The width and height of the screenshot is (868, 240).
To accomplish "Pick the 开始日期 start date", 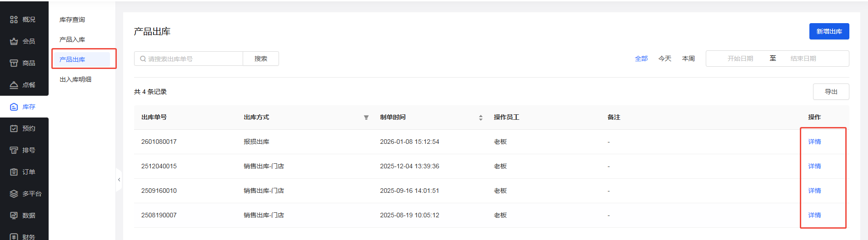I will [x=740, y=59].
